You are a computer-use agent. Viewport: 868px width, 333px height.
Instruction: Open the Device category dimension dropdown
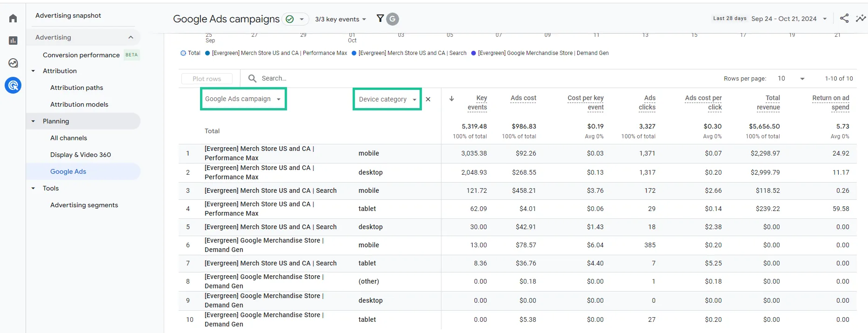pos(387,99)
